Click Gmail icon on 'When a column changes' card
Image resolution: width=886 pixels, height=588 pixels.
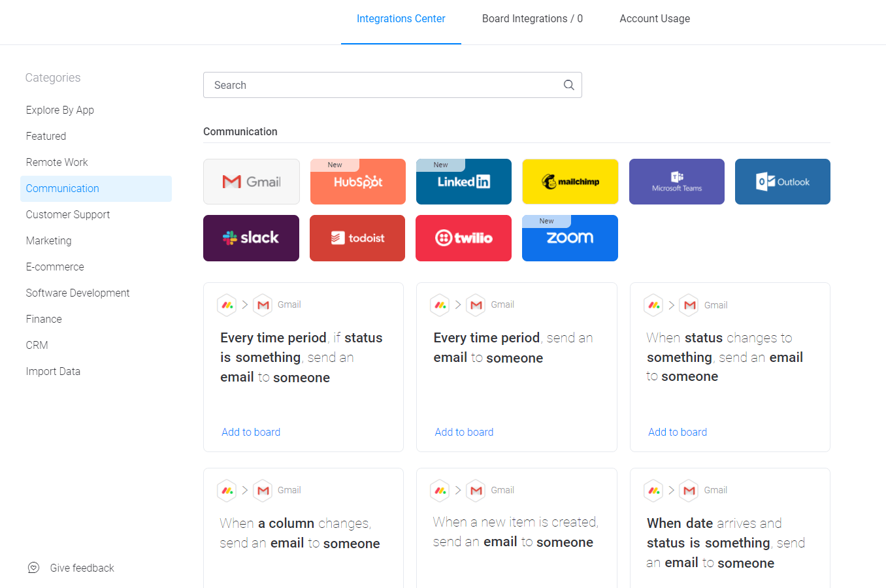coord(263,490)
